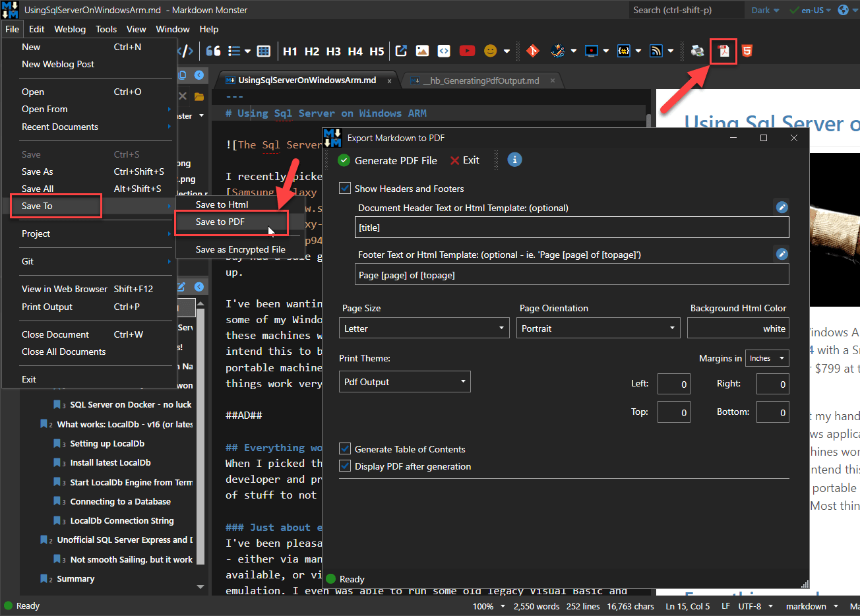
Task: Click the insert image toolbar icon
Action: point(422,51)
